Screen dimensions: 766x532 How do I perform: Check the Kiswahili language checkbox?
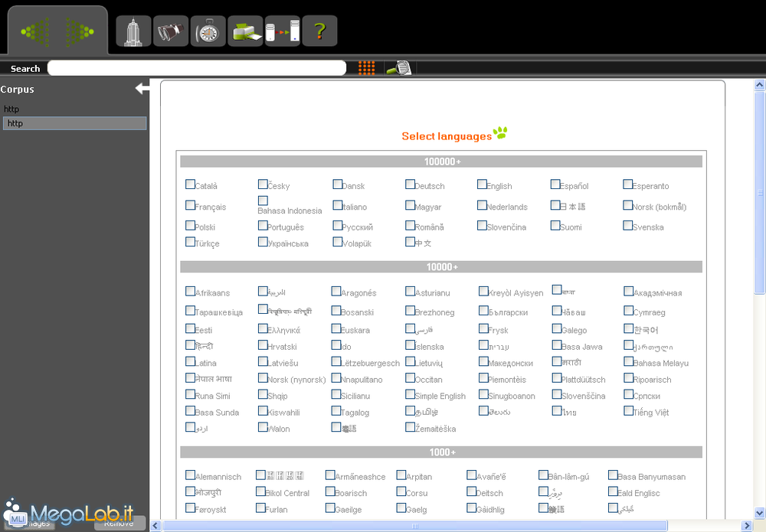[263, 410]
